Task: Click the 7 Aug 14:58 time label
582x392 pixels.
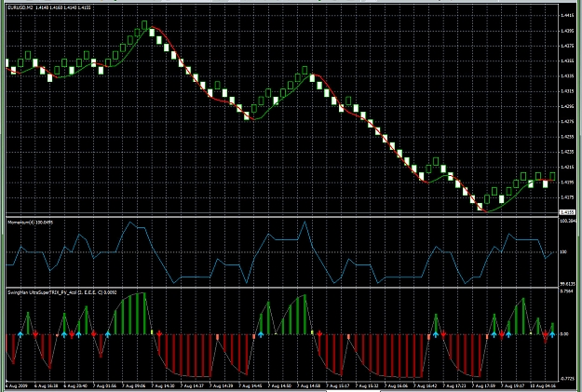Action: point(309,386)
